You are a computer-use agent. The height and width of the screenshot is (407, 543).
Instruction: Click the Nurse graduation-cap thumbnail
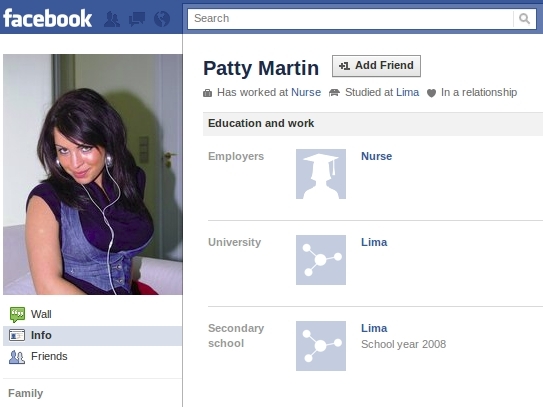321,174
